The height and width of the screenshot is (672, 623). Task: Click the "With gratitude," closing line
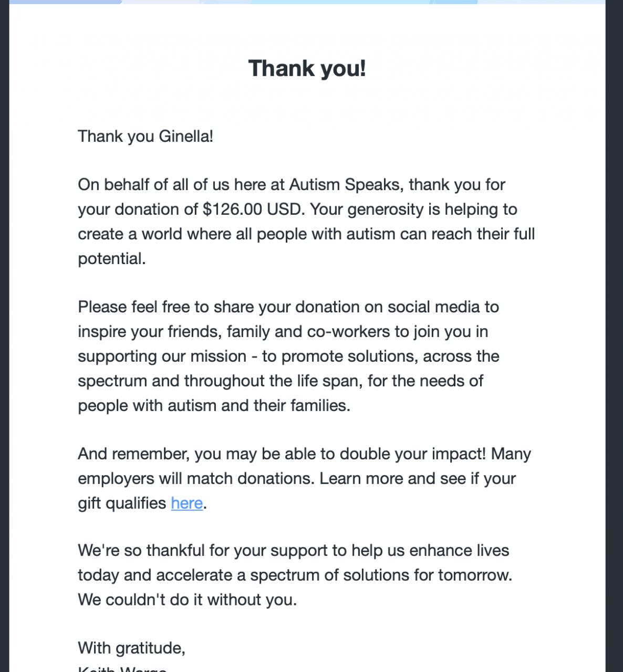pos(131,648)
